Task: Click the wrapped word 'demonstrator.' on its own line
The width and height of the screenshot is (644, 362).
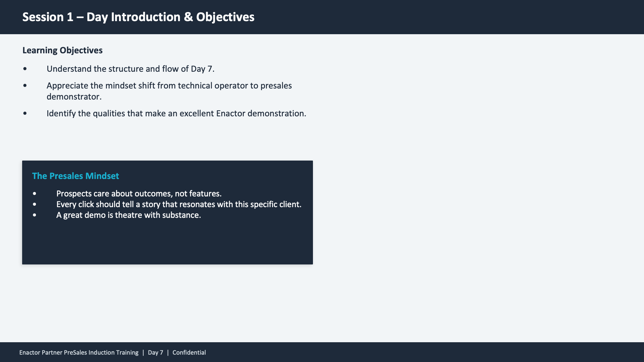Action: (74, 97)
